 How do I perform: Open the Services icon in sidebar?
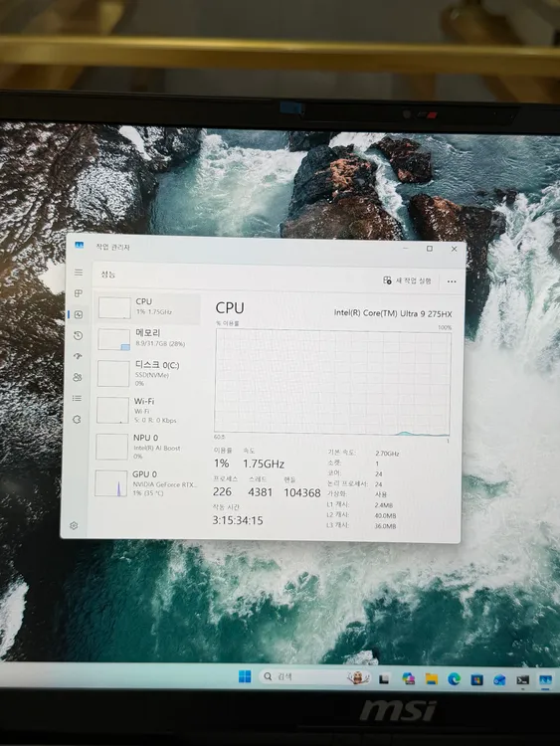tap(77, 419)
